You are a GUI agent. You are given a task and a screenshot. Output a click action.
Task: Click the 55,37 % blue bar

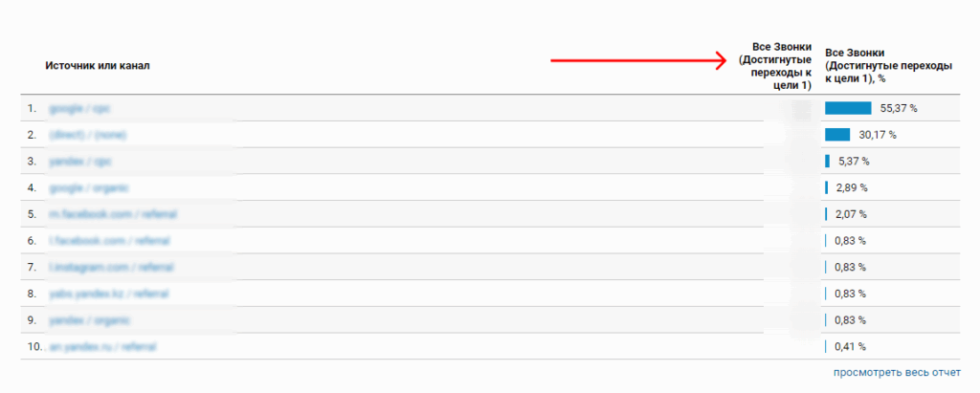point(848,109)
